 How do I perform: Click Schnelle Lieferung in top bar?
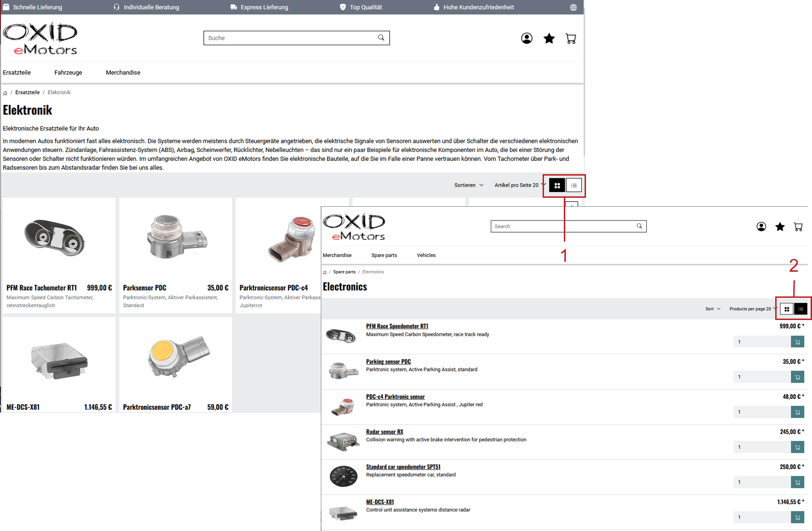point(33,7)
